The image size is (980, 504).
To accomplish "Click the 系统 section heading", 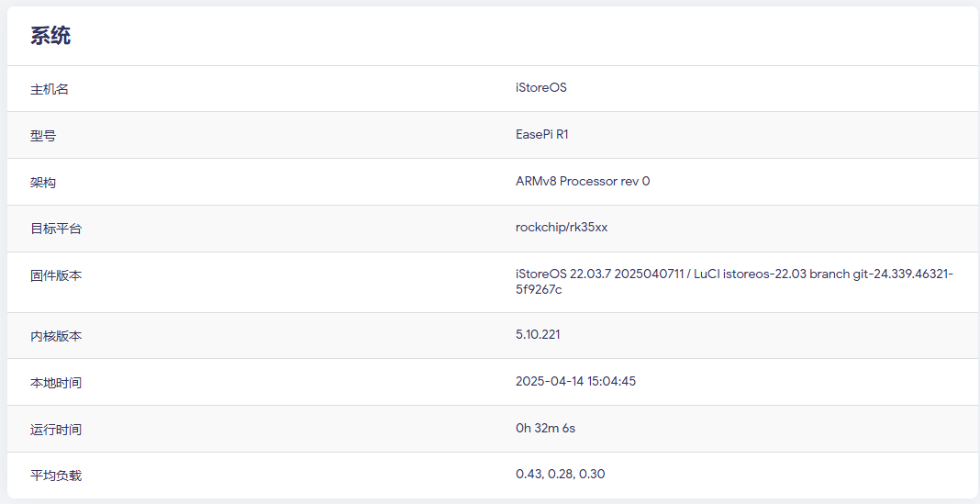I will 50,36.
